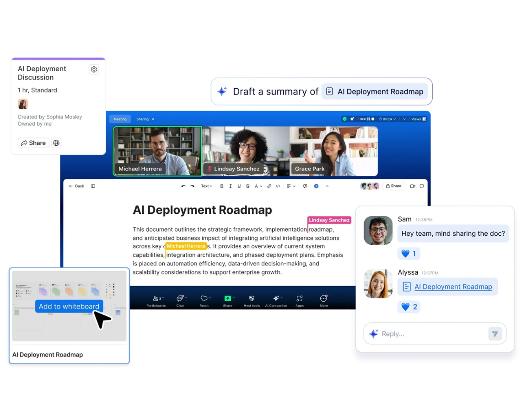Open Apps in meeting toolbar

coord(300,301)
